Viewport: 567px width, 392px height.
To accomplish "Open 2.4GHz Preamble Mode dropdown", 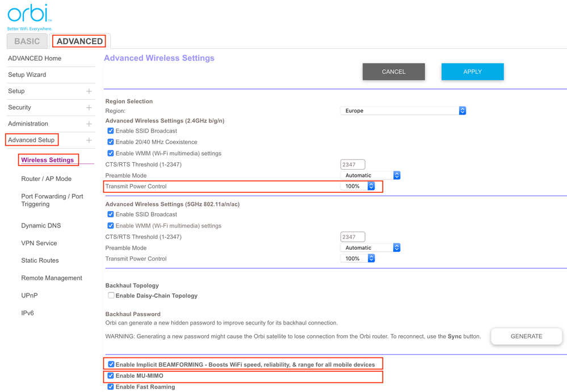I will pyautogui.click(x=370, y=176).
